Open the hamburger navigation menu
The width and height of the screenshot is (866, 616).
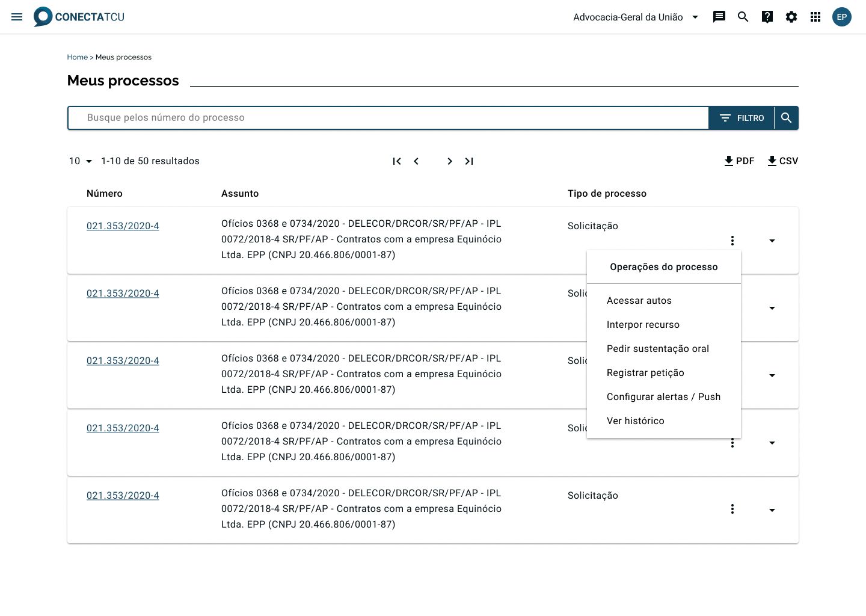17,17
